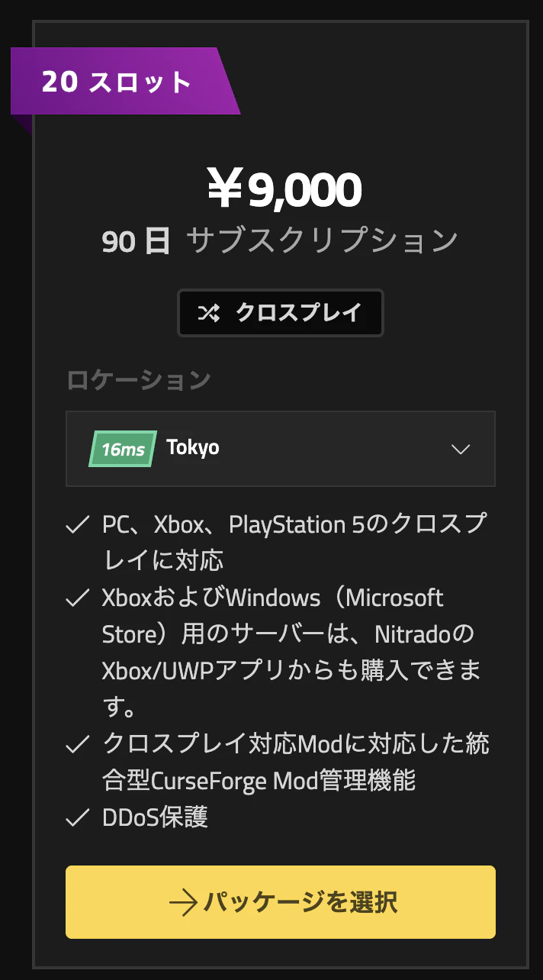
Task: Click the 90 日 サブスクリプション text
Action: [x=280, y=240]
